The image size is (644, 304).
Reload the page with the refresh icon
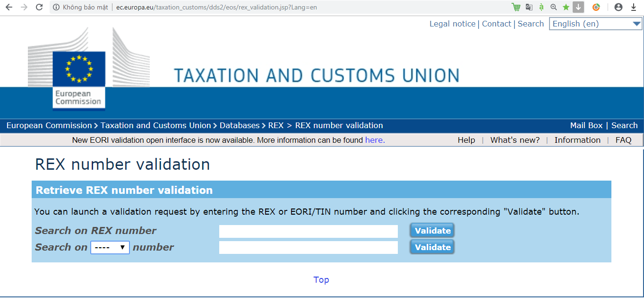coord(39,7)
